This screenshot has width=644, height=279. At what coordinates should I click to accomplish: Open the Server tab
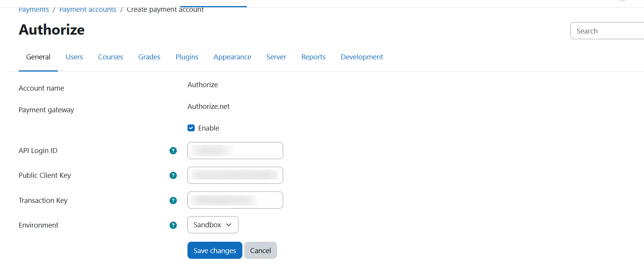[x=276, y=57]
